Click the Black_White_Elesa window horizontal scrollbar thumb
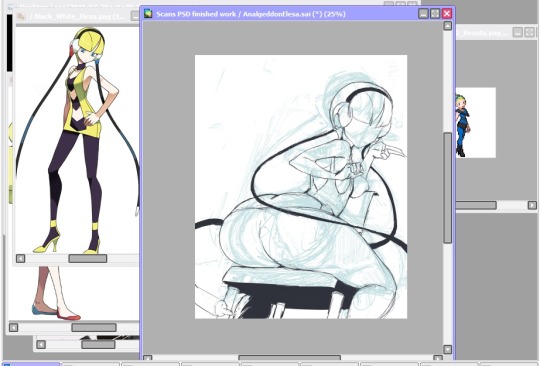 88,259
